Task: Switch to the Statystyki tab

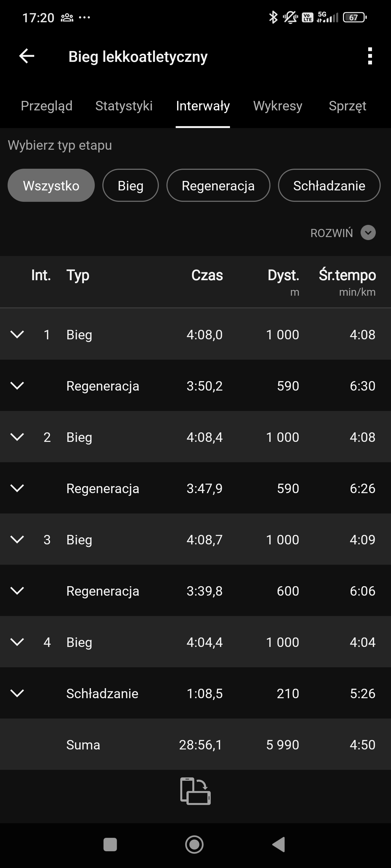Action: [x=124, y=106]
